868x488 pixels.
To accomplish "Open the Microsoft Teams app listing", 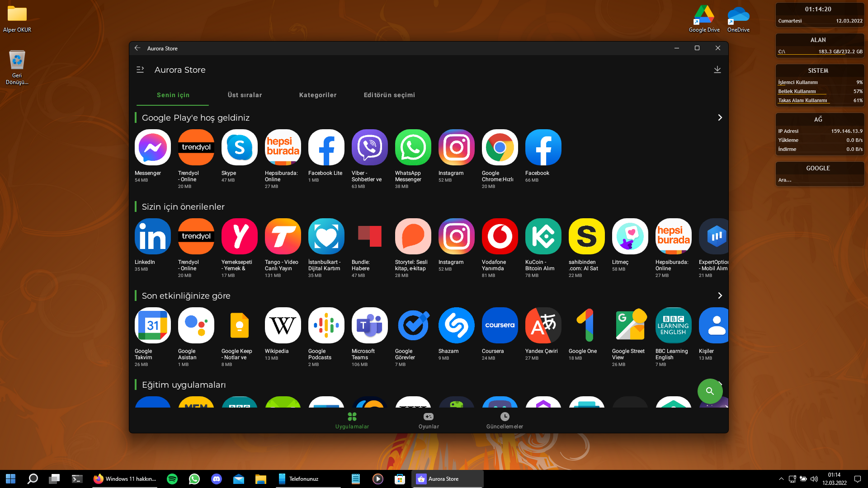I will coord(369,325).
